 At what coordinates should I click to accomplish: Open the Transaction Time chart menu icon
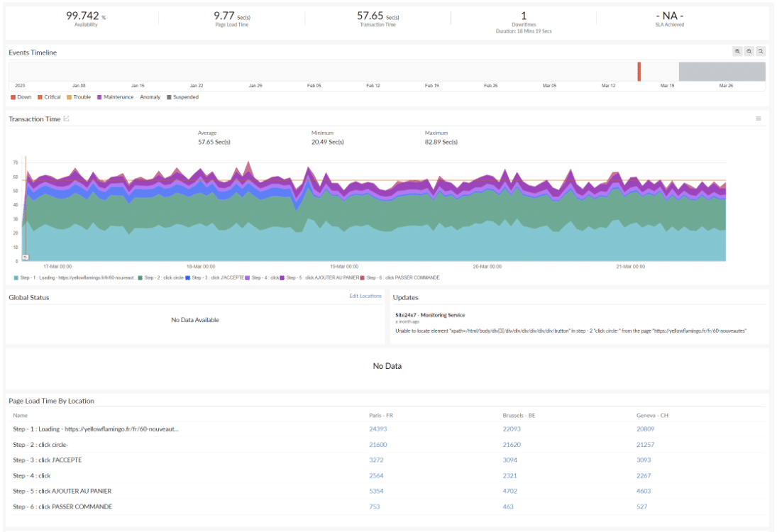[758, 118]
